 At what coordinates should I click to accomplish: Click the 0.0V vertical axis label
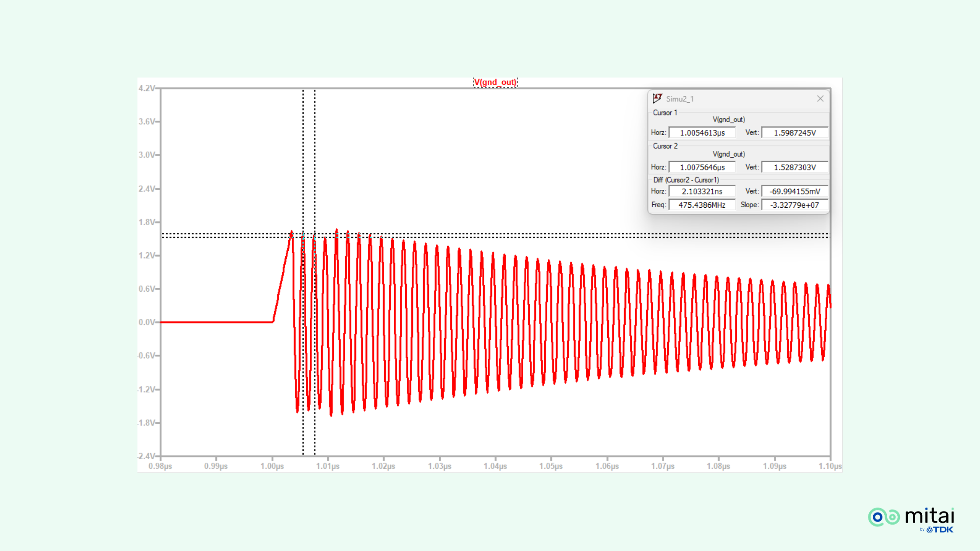[x=147, y=322]
